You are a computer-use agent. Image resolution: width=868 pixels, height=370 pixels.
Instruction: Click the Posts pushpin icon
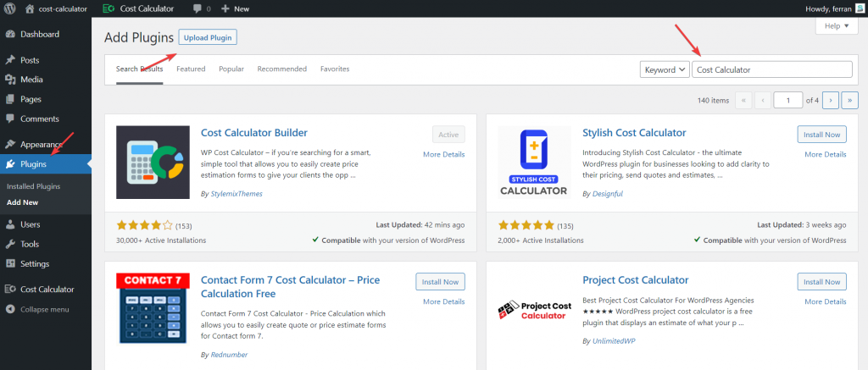point(10,60)
